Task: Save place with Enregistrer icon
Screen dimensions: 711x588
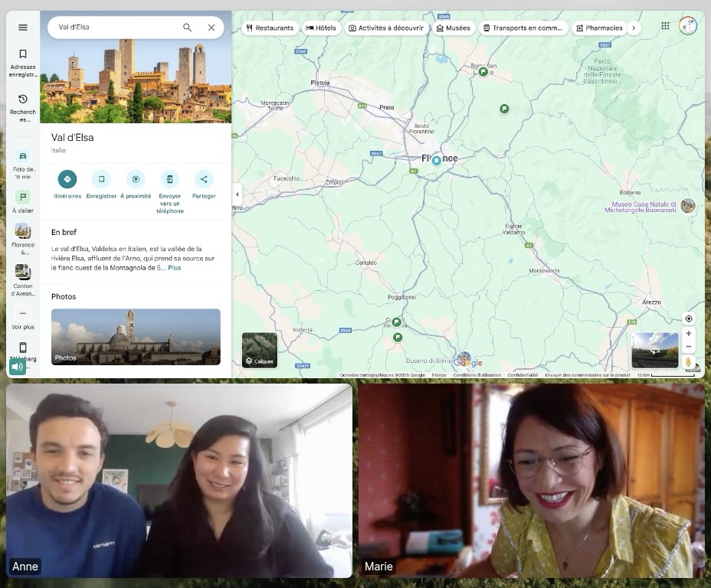Action: (101, 179)
